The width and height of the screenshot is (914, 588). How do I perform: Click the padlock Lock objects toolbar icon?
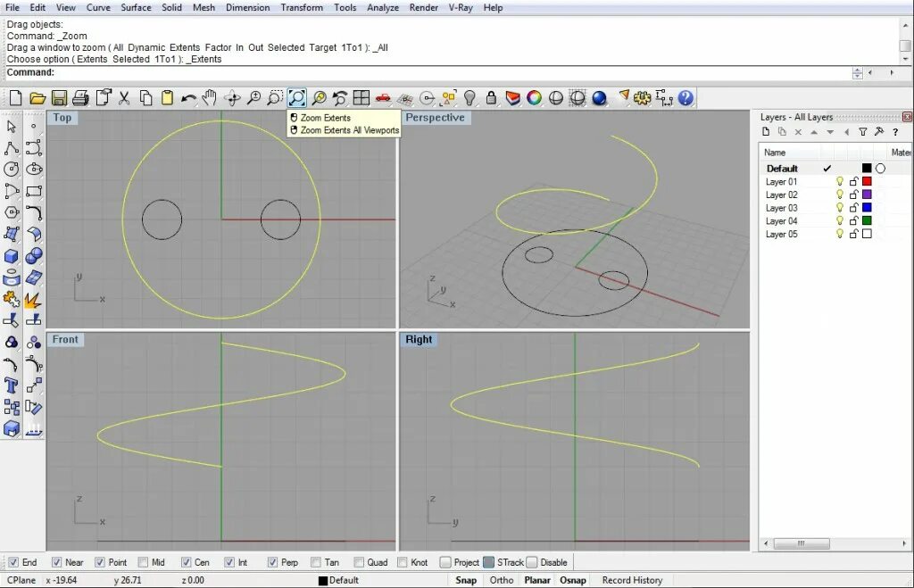[x=492, y=98]
